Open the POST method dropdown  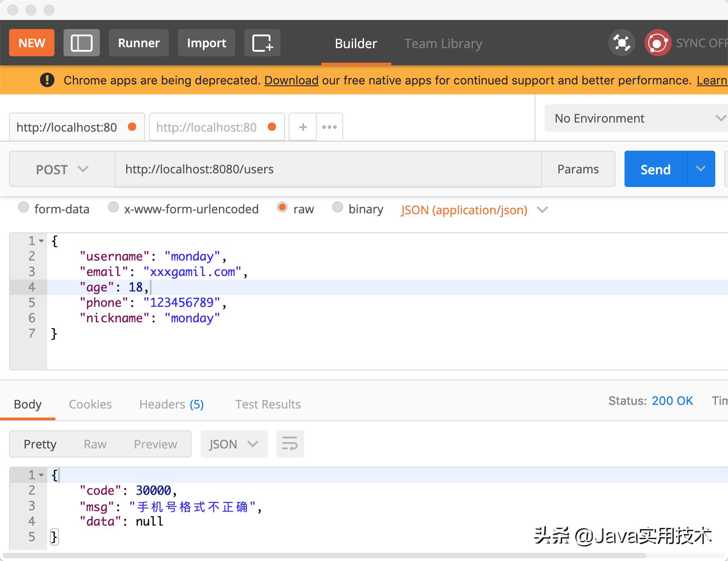coord(62,169)
